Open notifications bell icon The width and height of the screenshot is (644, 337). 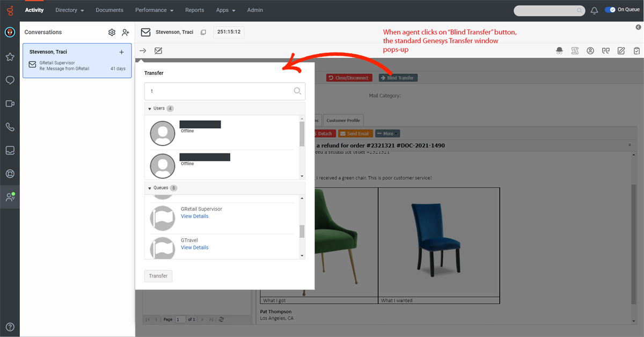point(594,10)
